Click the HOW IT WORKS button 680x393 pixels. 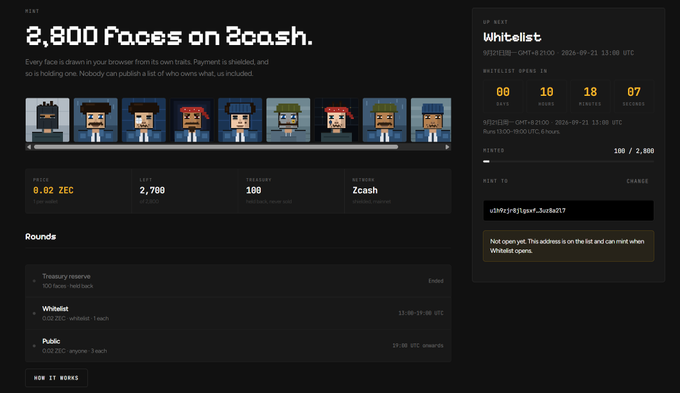pos(56,378)
